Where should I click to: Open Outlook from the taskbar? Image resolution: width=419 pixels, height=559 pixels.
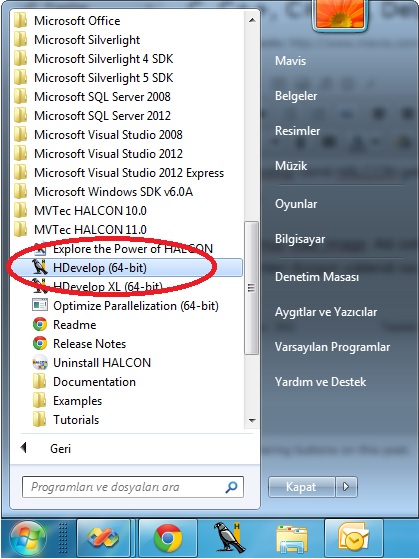[x=354, y=539]
